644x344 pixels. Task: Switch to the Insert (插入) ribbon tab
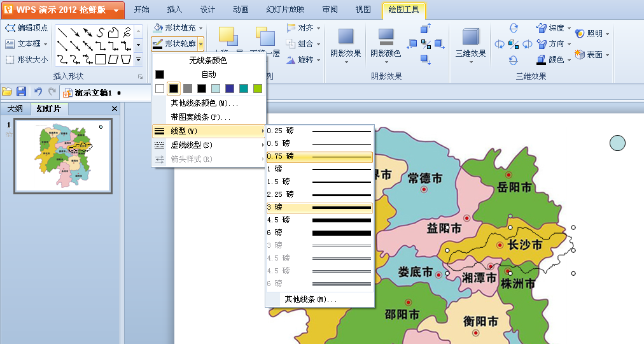(x=174, y=10)
